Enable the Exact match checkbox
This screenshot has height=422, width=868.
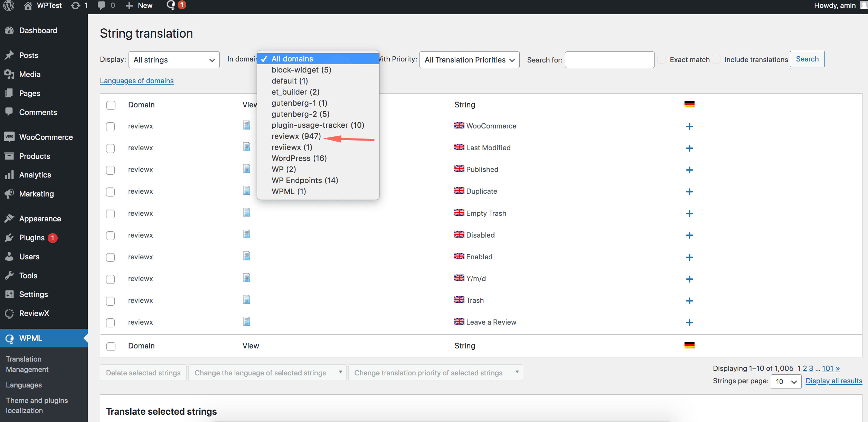(662, 59)
